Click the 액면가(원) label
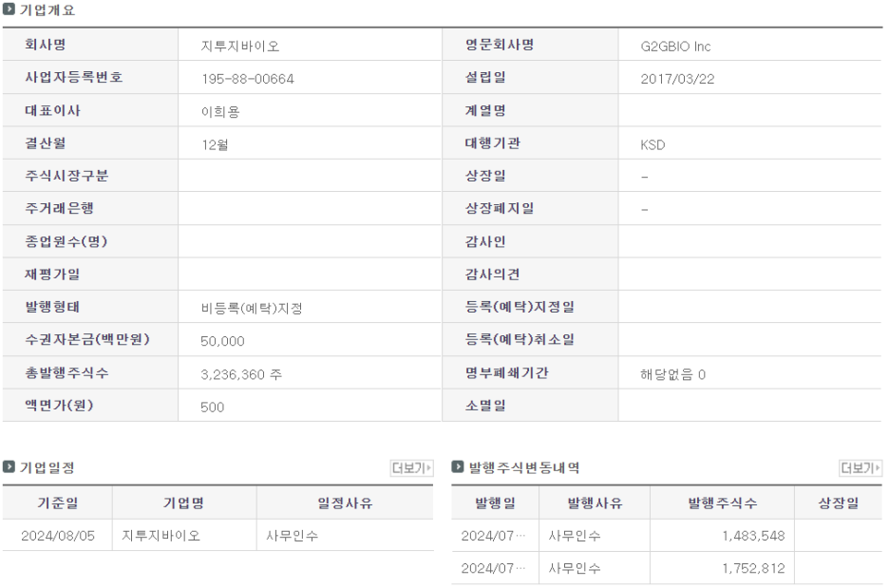889x588 pixels. [59, 405]
